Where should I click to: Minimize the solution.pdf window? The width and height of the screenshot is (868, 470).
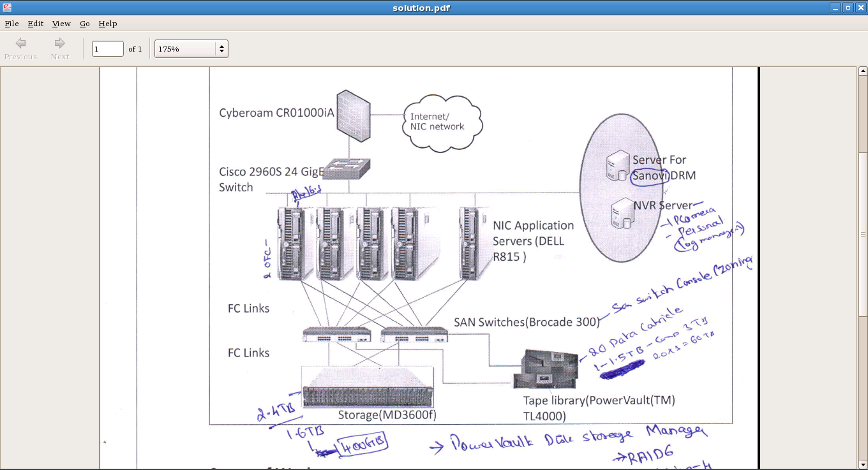click(836, 7)
